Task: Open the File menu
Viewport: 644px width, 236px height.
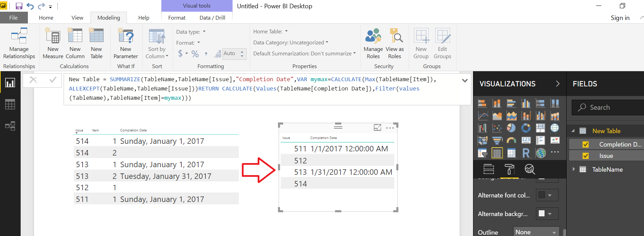Action: coord(13,18)
